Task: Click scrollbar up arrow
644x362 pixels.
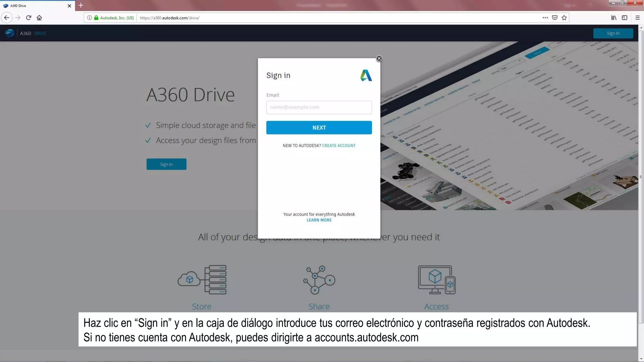Action: pos(641,28)
